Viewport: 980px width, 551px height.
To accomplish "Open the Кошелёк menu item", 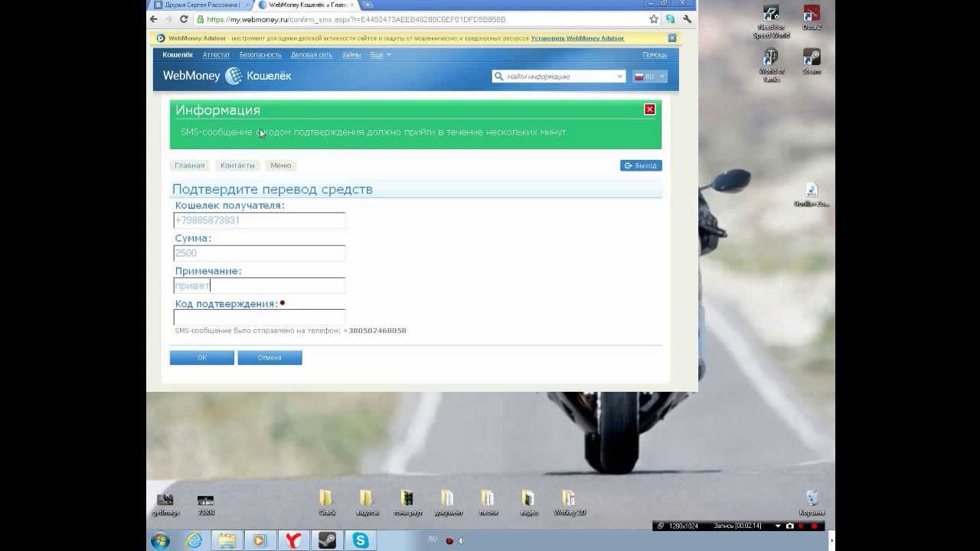I will click(178, 55).
